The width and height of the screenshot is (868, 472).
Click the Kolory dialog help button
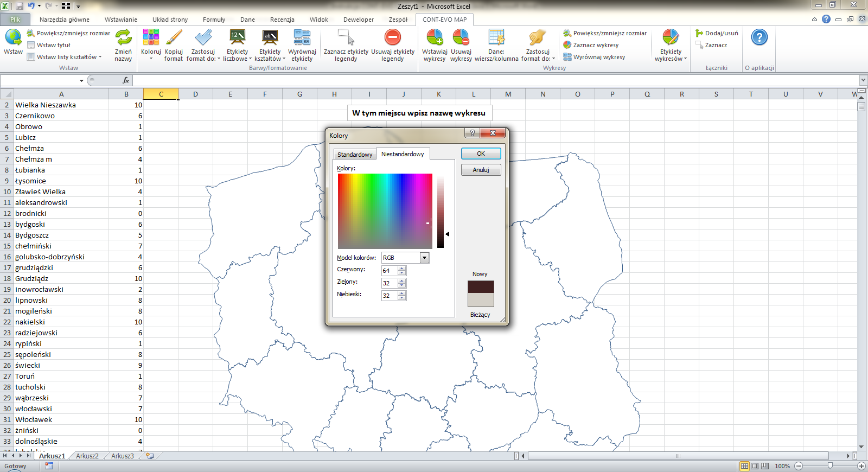pos(472,133)
